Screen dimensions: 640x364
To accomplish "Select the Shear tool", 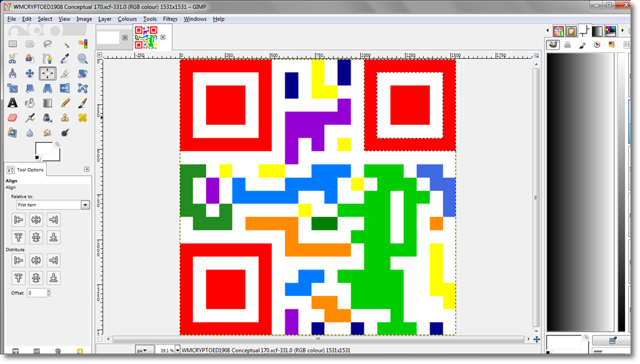I will coord(30,88).
